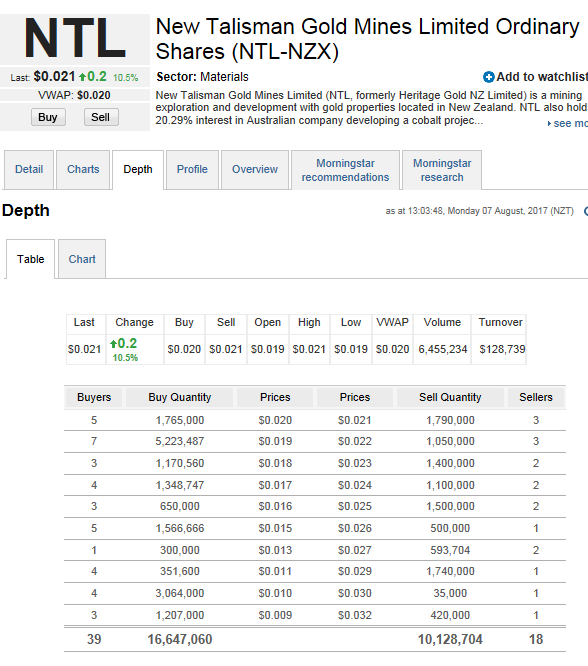Select the $0.019 buy price row

tap(315, 442)
